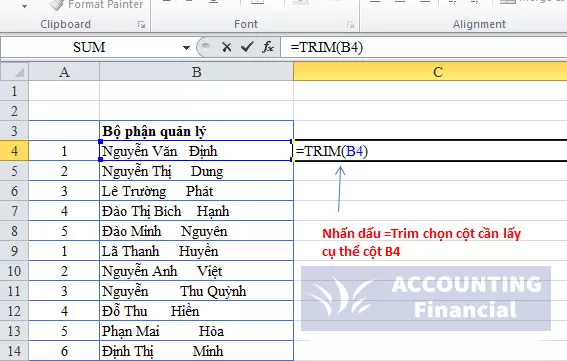Click cell 'Lã Thanh Huyền'
The image size is (567, 361).
click(196, 251)
